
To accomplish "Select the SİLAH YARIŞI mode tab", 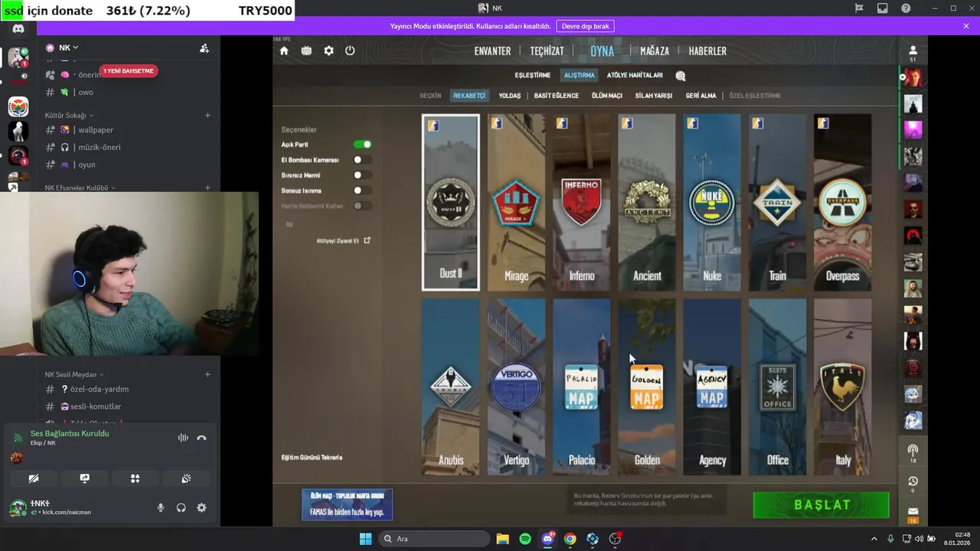I will click(653, 96).
